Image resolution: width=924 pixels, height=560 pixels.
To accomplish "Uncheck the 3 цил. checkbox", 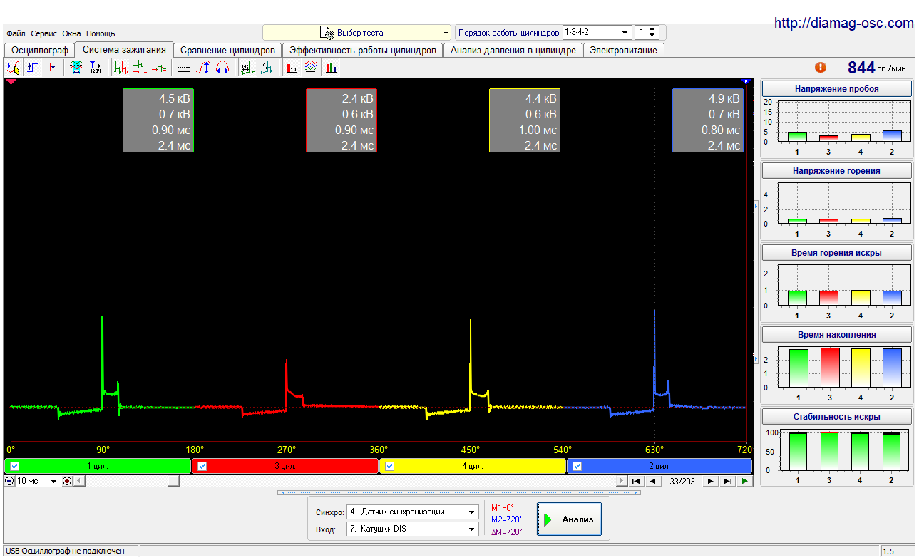I will [202, 467].
